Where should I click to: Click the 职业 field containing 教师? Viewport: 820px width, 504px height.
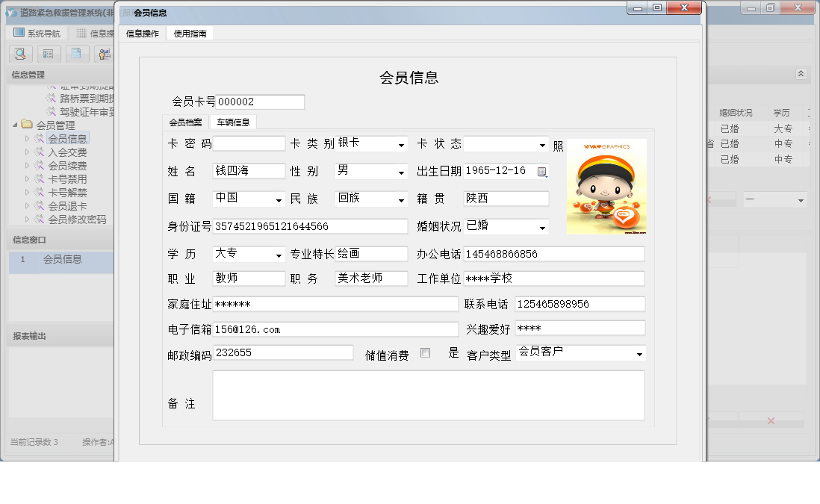pos(249,279)
